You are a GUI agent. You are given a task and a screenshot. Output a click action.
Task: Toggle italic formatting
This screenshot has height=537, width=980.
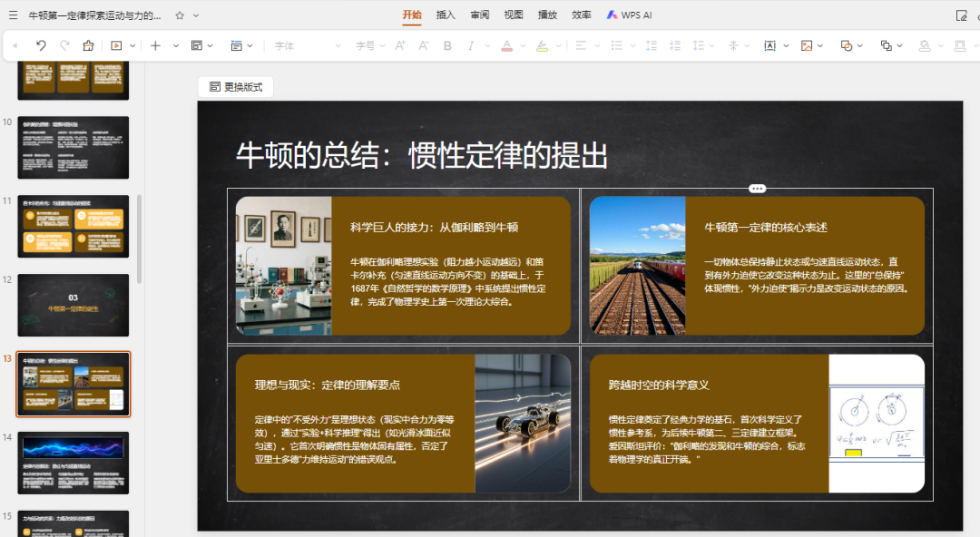point(469,45)
